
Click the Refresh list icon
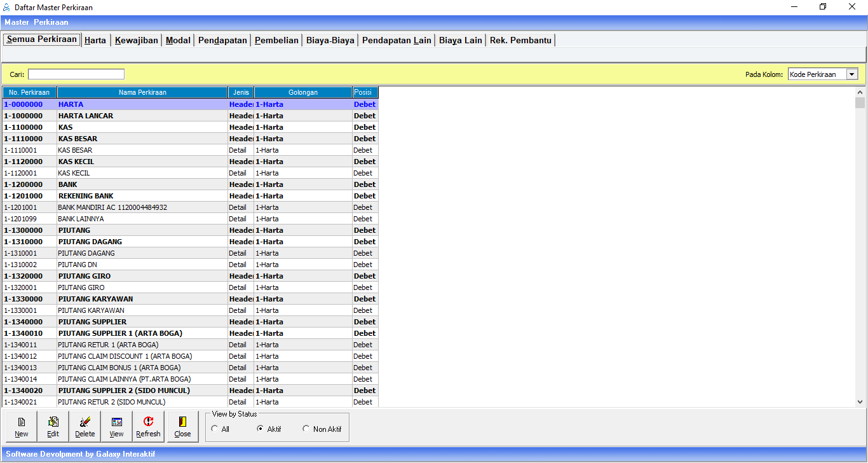[149, 422]
